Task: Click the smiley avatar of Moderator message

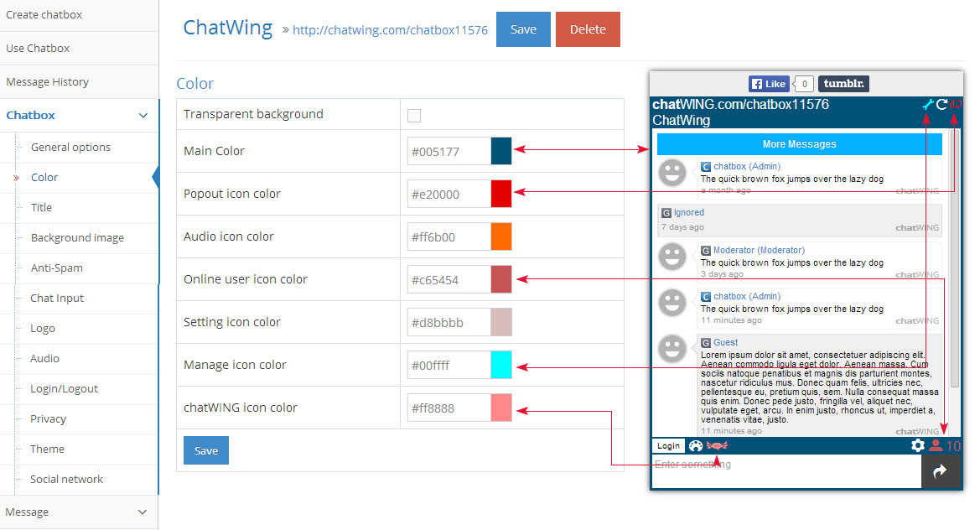Action: (672, 257)
